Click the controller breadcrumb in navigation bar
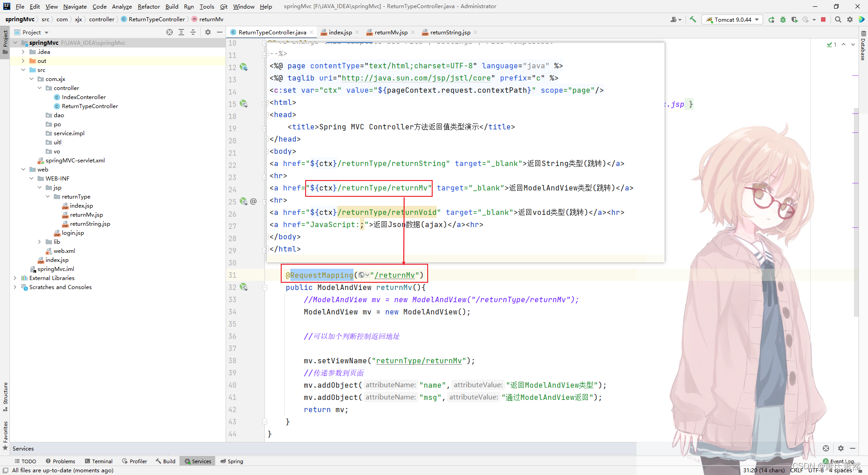 click(x=102, y=19)
